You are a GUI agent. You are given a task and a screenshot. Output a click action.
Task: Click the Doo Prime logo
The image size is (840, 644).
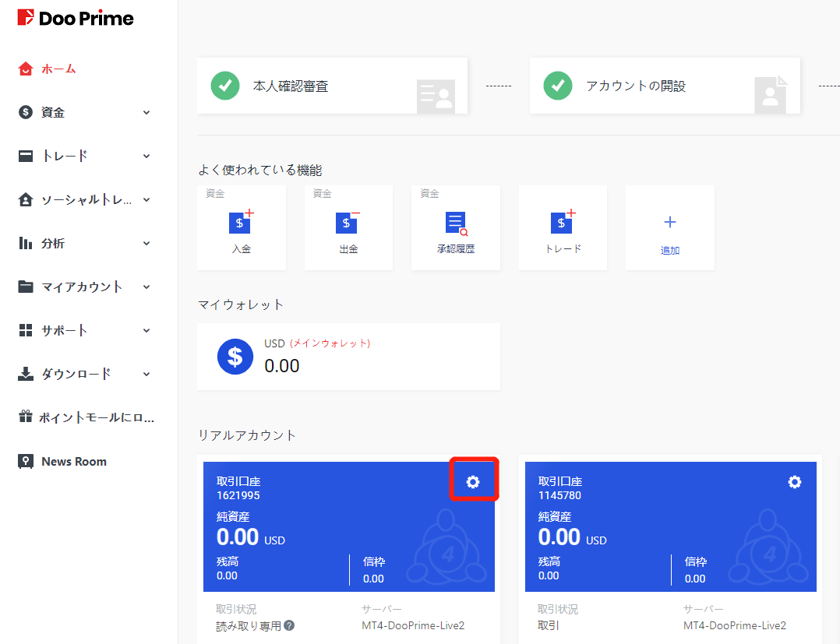pyautogui.click(x=75, y=18)
